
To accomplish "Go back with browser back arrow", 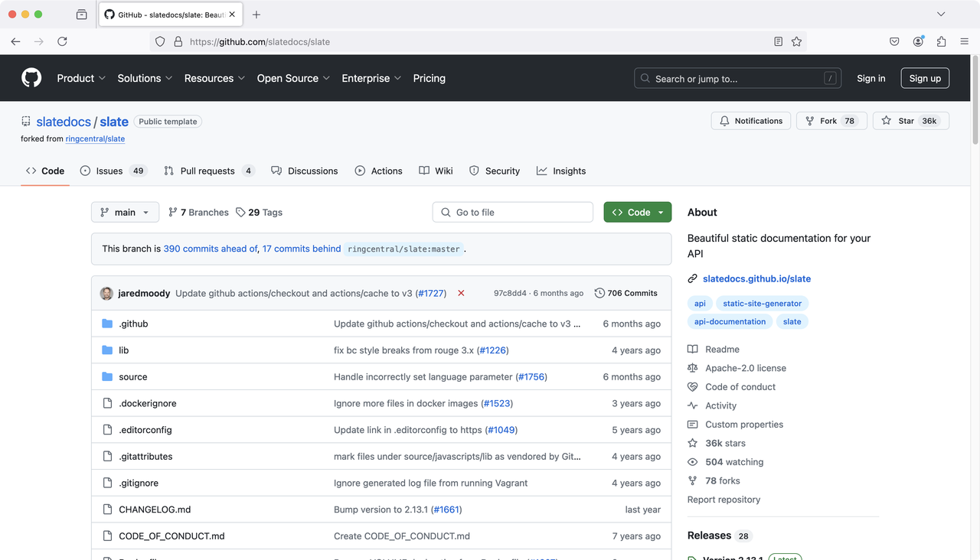I will 15,41.
